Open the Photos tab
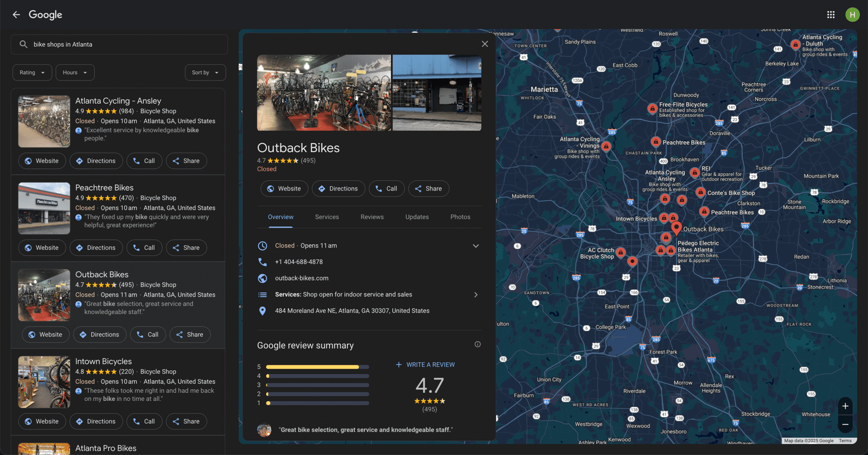The image size is (868, 455). tap(461, 217)
